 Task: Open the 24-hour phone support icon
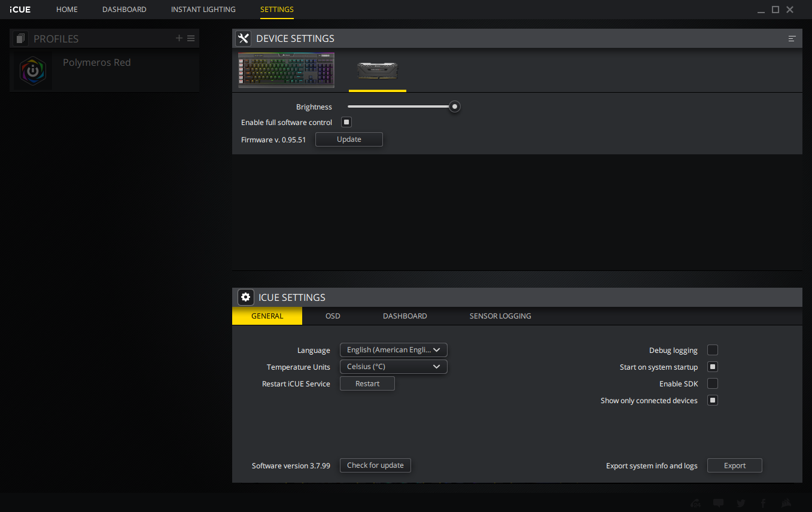[697, 503]
